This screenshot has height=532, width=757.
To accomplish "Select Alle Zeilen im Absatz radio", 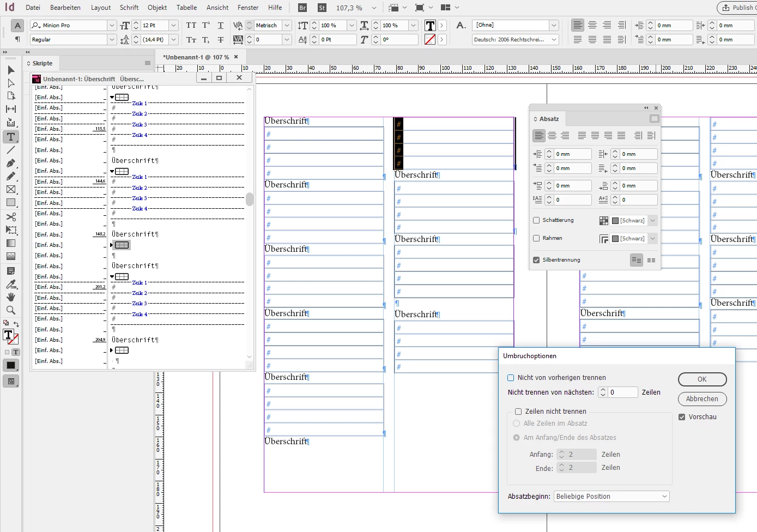I will pyautogui.click(x=517, y=424).
